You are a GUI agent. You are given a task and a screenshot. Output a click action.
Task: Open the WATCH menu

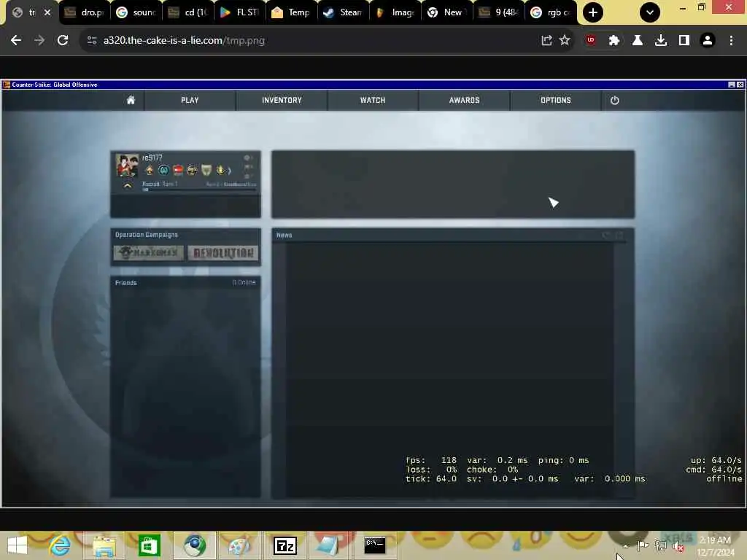coord(373,100)
